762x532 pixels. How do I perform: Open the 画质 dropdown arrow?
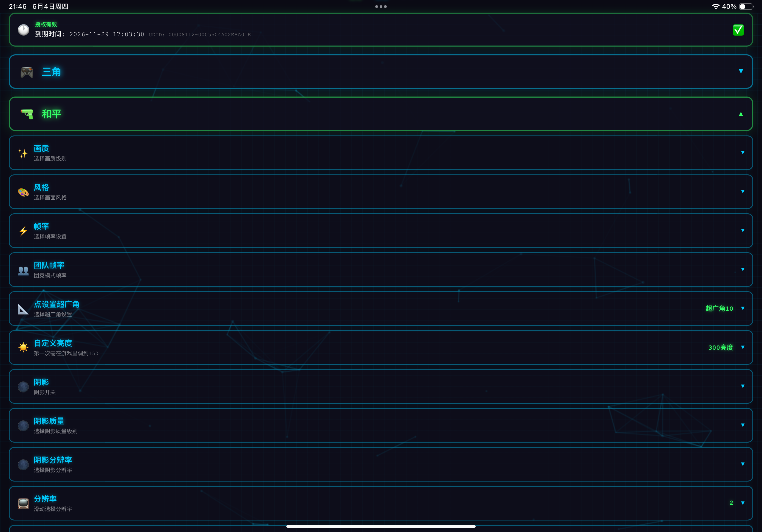(x=743, y=153)
